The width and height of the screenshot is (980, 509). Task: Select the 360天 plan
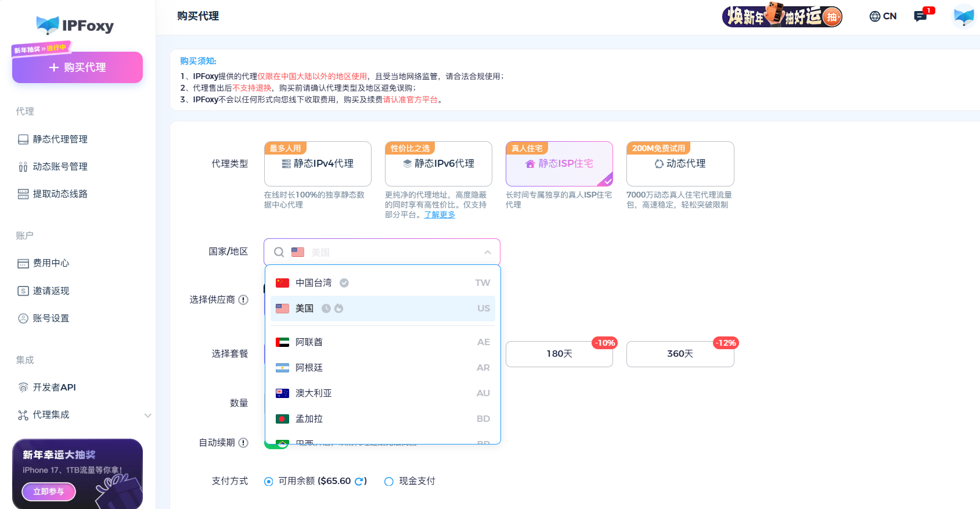(680, 354)
